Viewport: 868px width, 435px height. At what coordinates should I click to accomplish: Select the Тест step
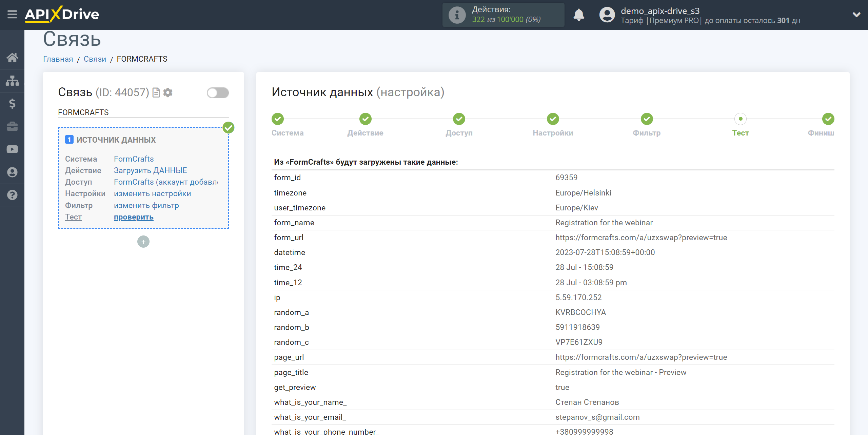click(741, 119)
